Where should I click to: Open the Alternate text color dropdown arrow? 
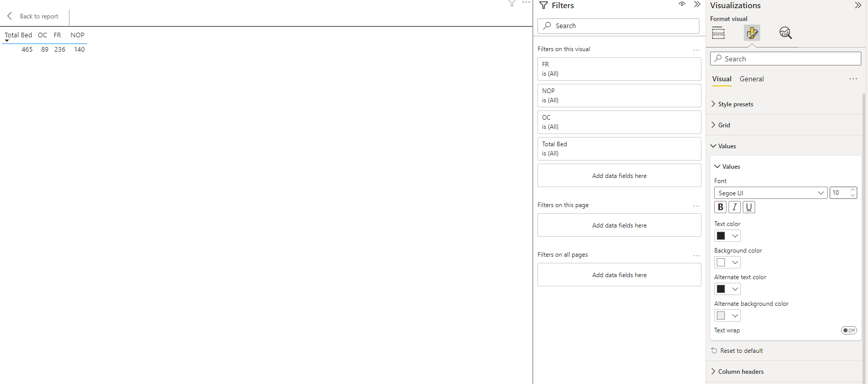click(735, 289)
